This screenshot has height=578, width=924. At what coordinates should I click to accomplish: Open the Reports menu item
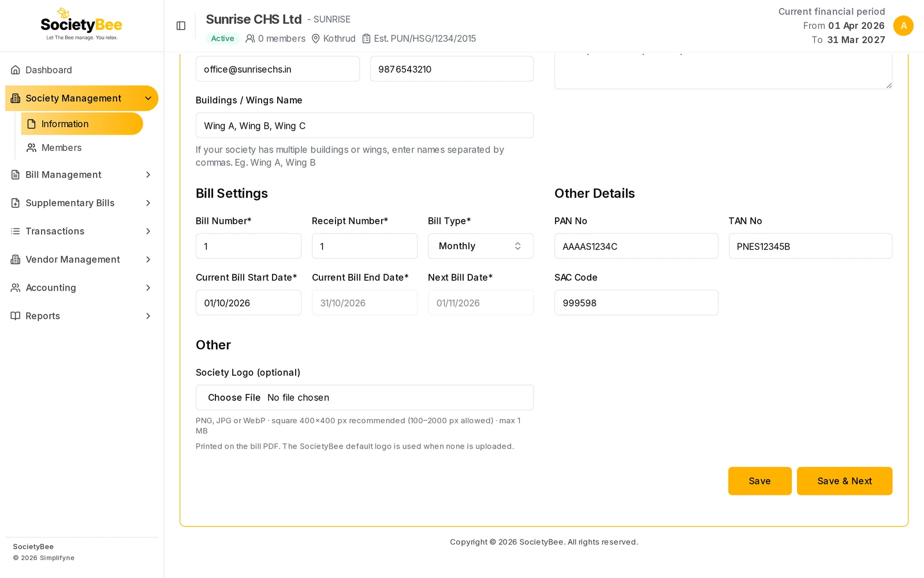point(81,316)
